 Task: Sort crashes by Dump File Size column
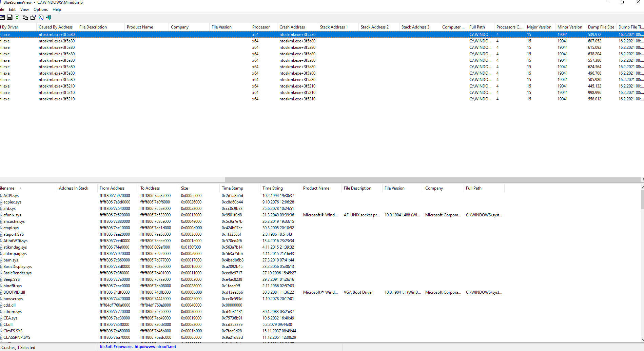[601, 27]
